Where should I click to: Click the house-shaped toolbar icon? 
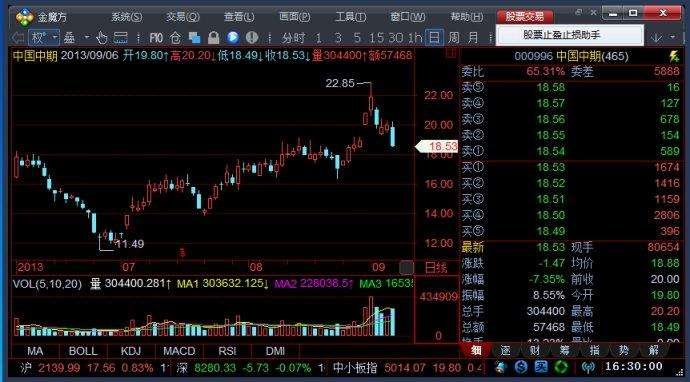coord(176,38)
